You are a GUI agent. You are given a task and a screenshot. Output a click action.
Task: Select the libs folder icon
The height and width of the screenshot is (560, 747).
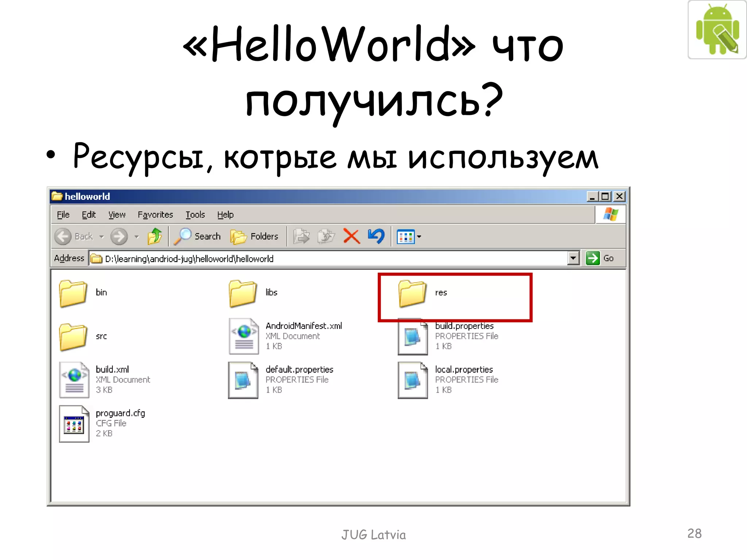(x=243, y=293)
